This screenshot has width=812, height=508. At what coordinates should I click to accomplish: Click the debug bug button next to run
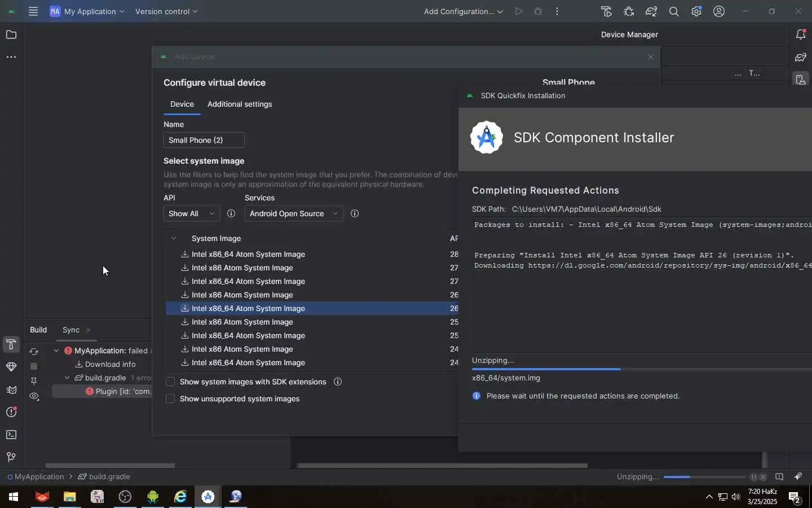pos(538,11)
